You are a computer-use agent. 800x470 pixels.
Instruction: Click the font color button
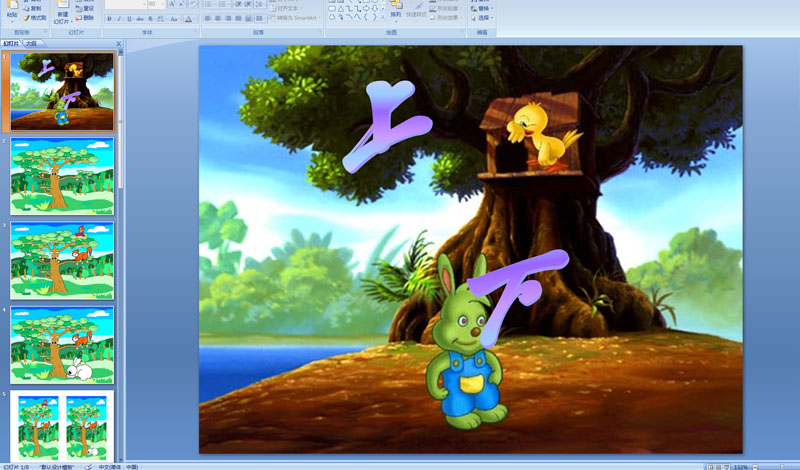tap(188, 19)
